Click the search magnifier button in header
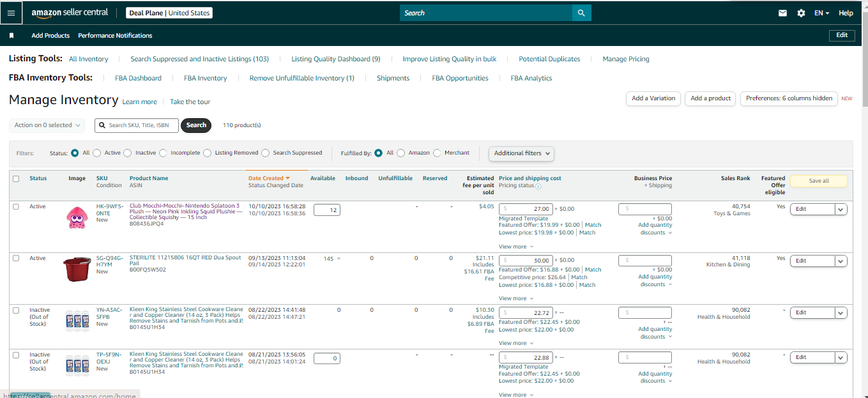The width and height of the screenshot is (868, 398). point(581,13)
